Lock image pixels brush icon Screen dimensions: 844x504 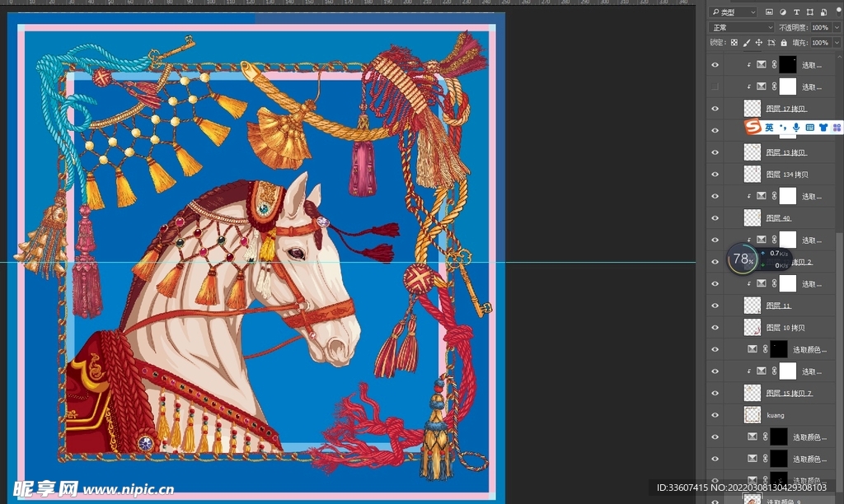pos(746,43)
